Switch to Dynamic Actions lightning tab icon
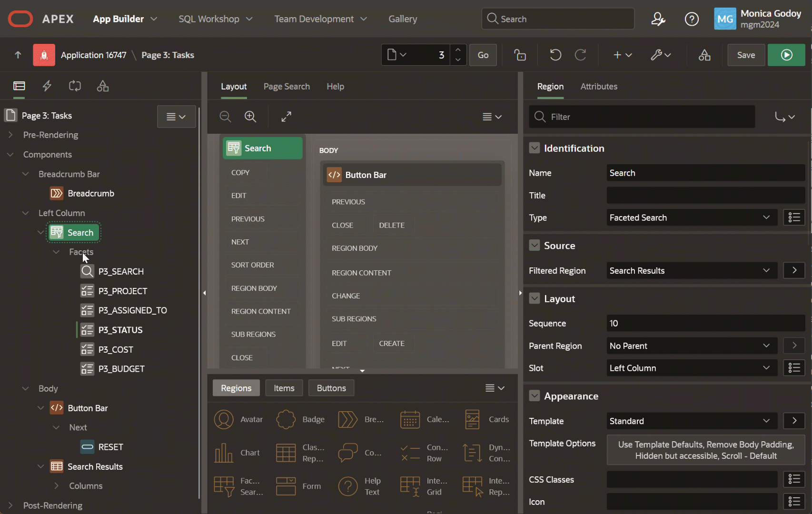Image resolution: width=812 pixels, height=514 pixels. [47, 86]
